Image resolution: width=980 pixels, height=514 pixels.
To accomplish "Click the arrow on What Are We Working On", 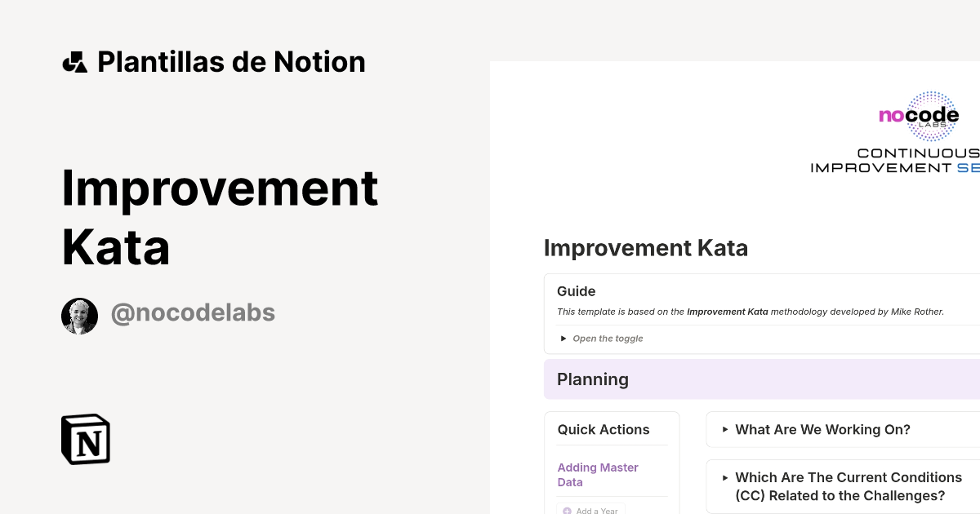I will click(724, 430).
